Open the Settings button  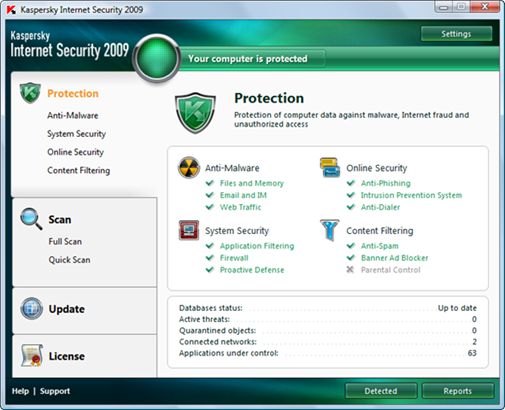(456, 34)
